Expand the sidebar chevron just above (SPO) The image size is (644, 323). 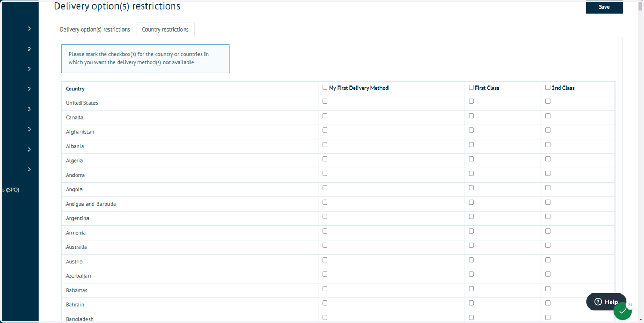pyautogui.click(x=29, y=169)
